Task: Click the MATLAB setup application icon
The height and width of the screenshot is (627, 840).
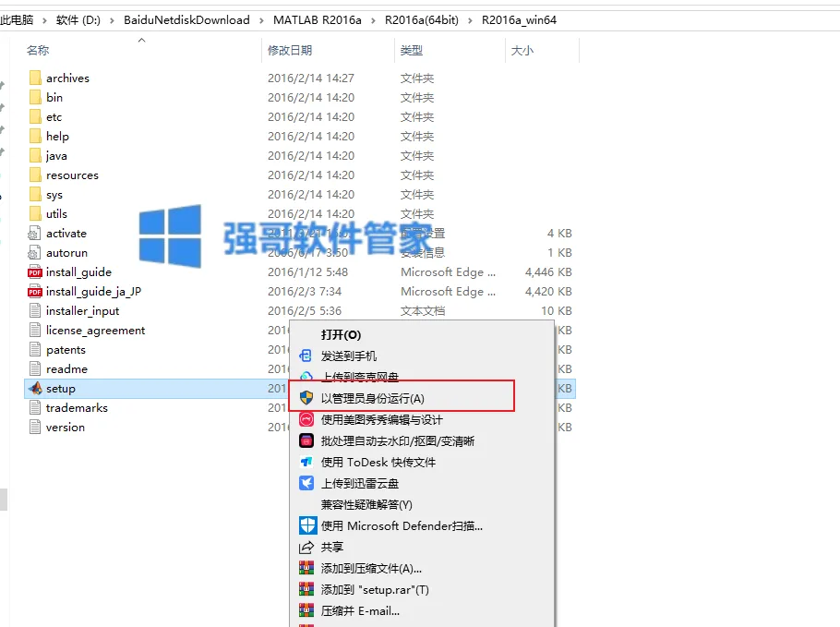Action: (x=35, y=388)
